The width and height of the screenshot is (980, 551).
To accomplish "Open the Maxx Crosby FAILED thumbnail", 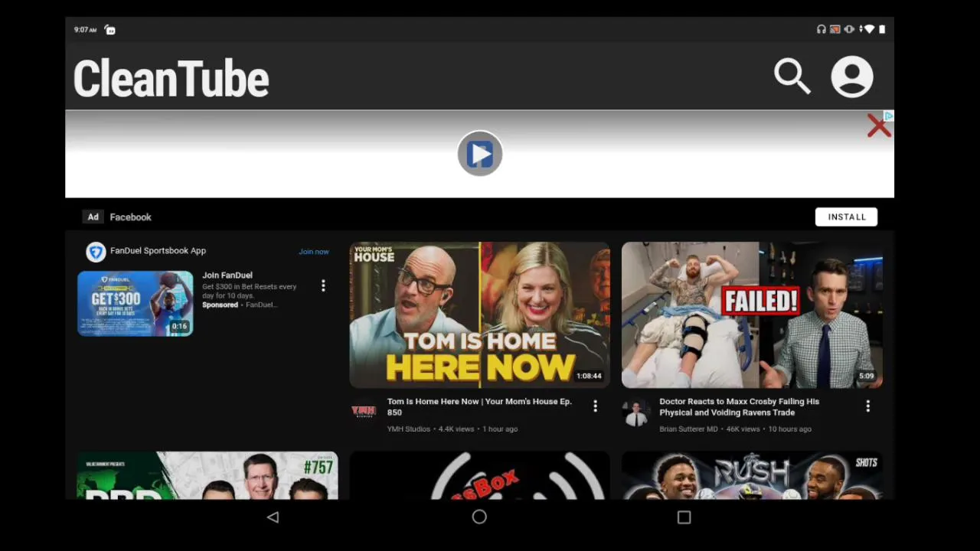I will pos(752,315).
